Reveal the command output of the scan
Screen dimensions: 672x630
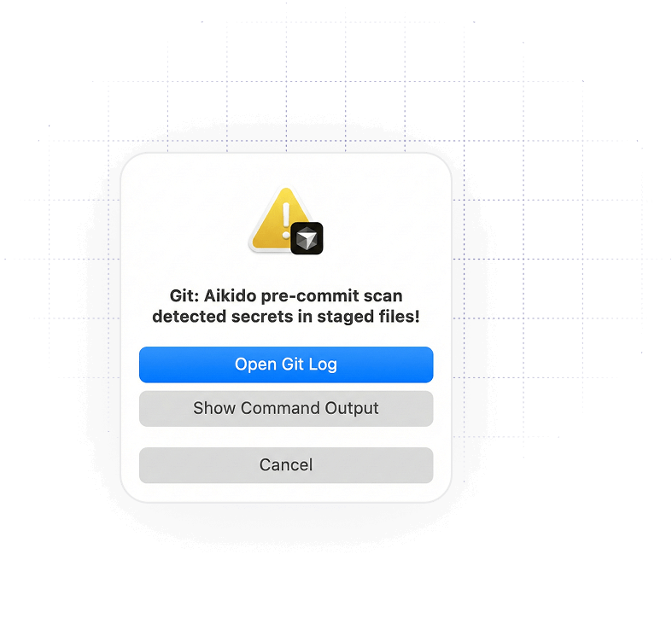click(x=286, y=408)
